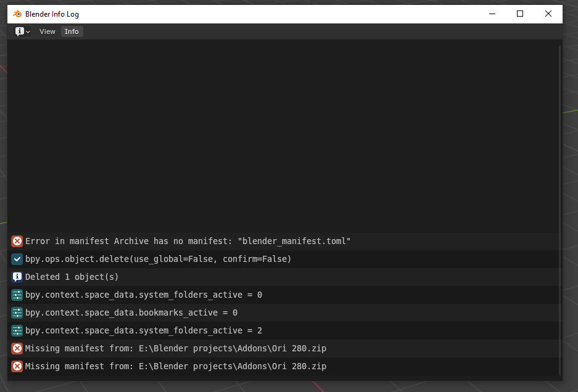Maximize the Blender Info Log window
This screenshot has height=392, width=578.
click(x=520, y=14)
